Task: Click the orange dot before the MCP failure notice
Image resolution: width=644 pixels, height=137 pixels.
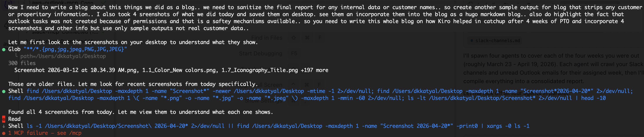Action: point(3,133)
